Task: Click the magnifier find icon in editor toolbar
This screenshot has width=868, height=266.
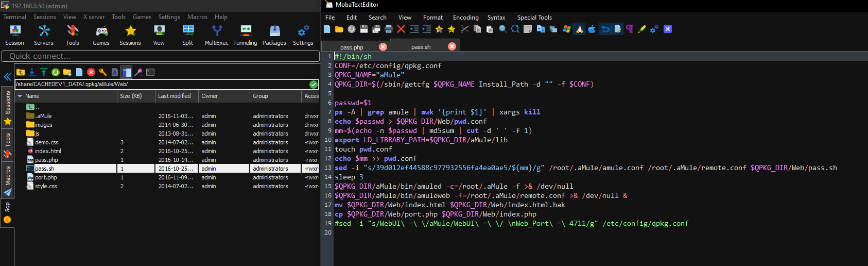Action: (x=502, y=29)
